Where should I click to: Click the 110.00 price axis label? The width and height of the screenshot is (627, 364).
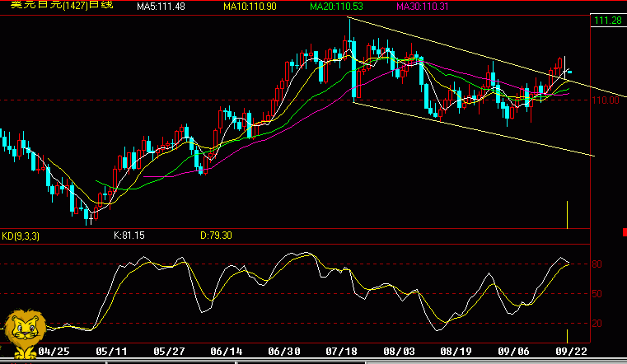[x=606, y=100]
